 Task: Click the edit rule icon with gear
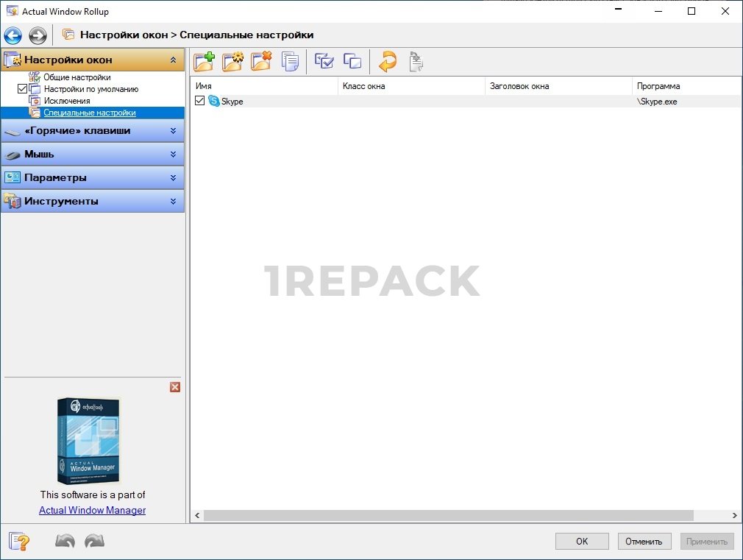232,62
